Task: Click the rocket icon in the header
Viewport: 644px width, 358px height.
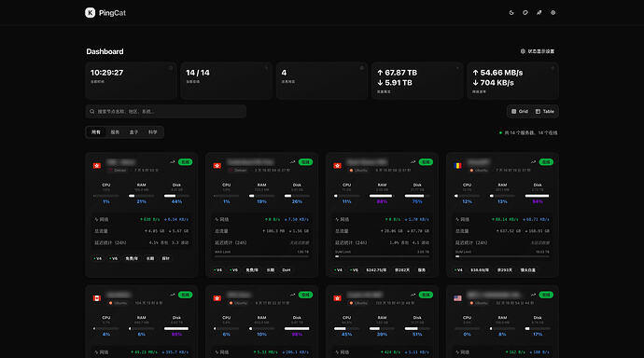Action: click(x=539, y=13)
